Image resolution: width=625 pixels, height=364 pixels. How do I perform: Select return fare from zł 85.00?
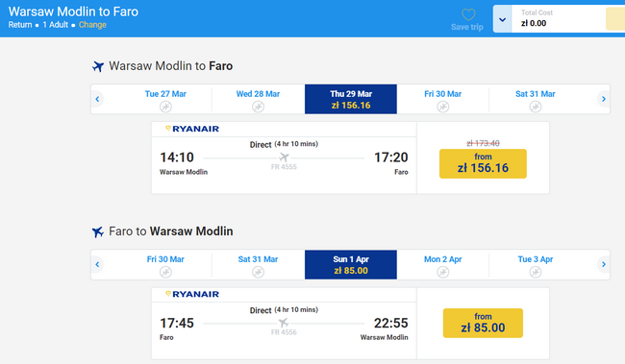click(x=483, y=323)
